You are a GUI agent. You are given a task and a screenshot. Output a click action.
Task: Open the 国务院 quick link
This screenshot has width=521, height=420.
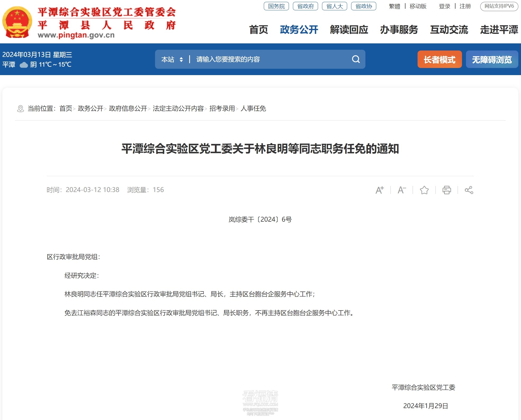click(x=276, y=6)
